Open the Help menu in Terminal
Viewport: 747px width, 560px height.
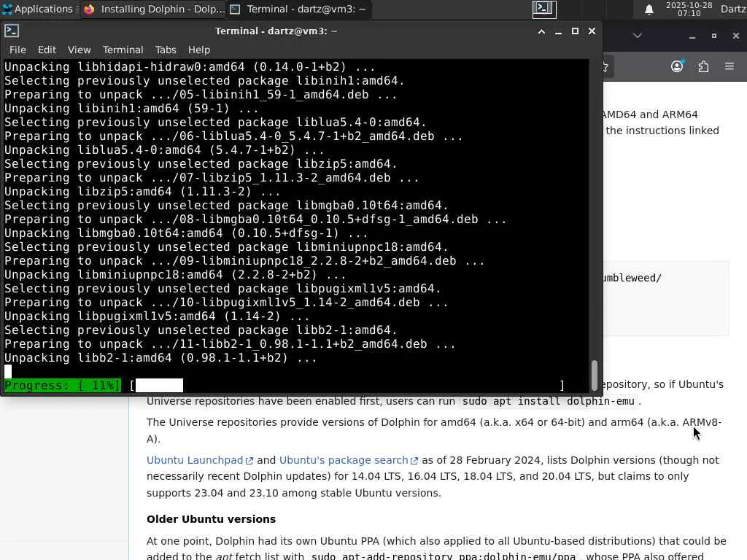pyautogui.click(x=198, y=50)
